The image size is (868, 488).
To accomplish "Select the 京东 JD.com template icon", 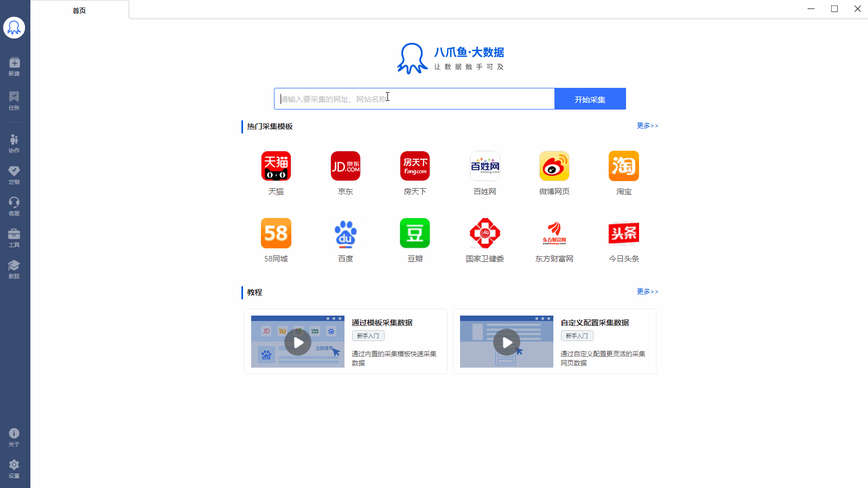I will click(x=346, y=166).
